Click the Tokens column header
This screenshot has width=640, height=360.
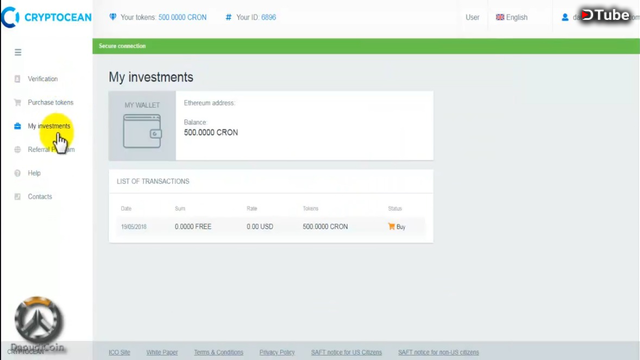311,209
